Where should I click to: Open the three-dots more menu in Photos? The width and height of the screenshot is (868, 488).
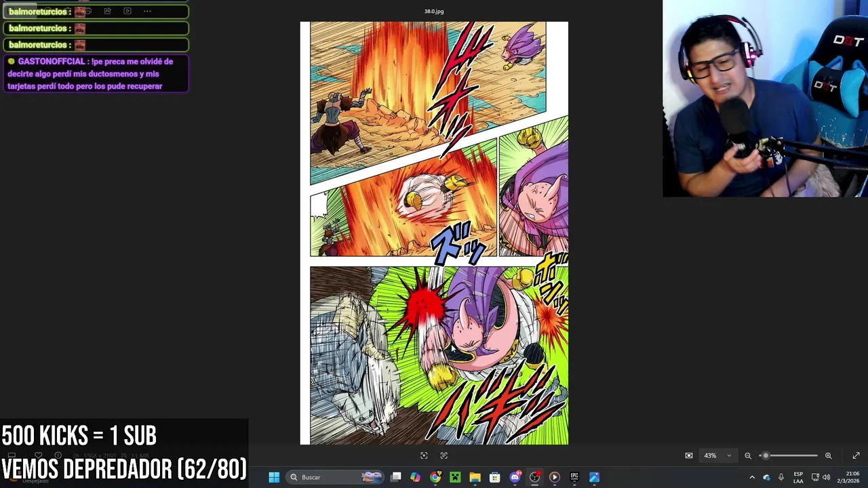(x=147, y=11)
